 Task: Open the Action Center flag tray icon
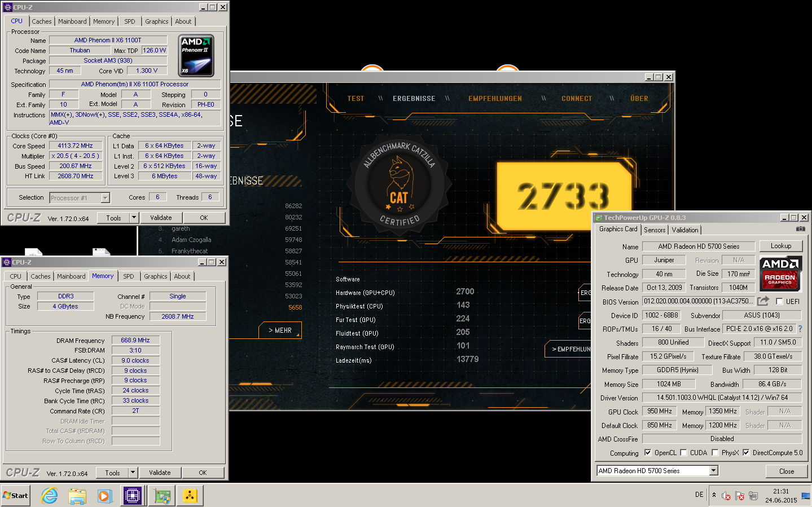(x=740, y=496)
